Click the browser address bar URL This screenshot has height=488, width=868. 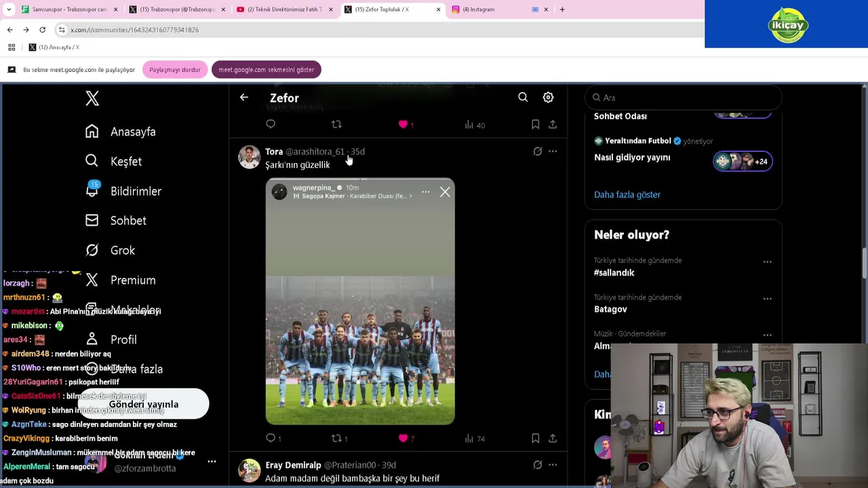click(134, 30)
